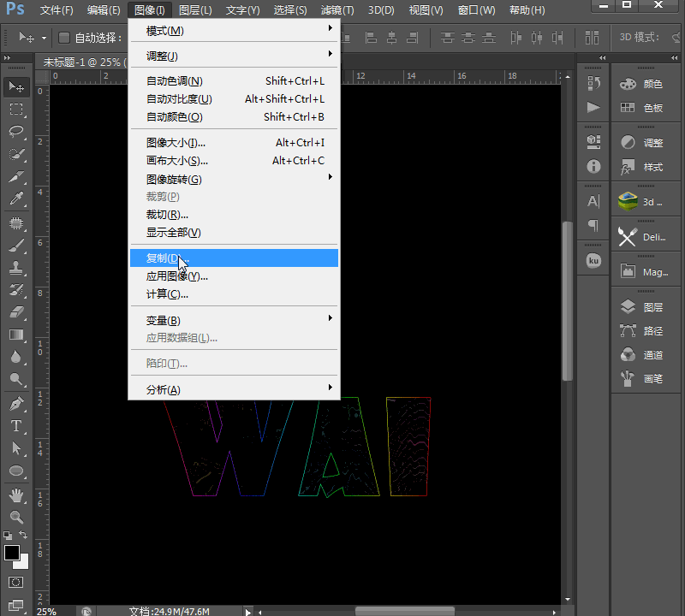Choose 应用图像(Y)... menu item
The width and height of the screenshot is (685, 616).
(234, 275)
